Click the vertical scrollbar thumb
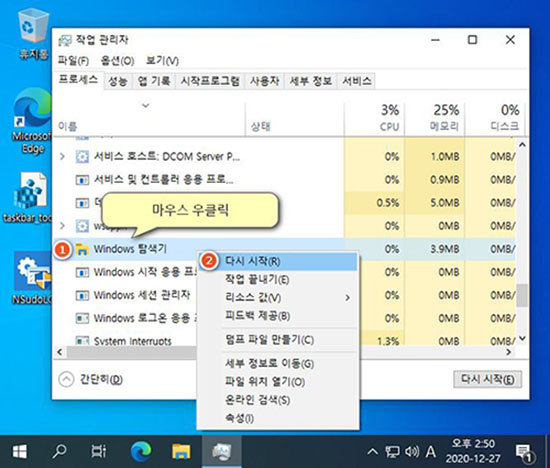The width and height of the screenshot is (550, 468). click(x=522, y=295)
